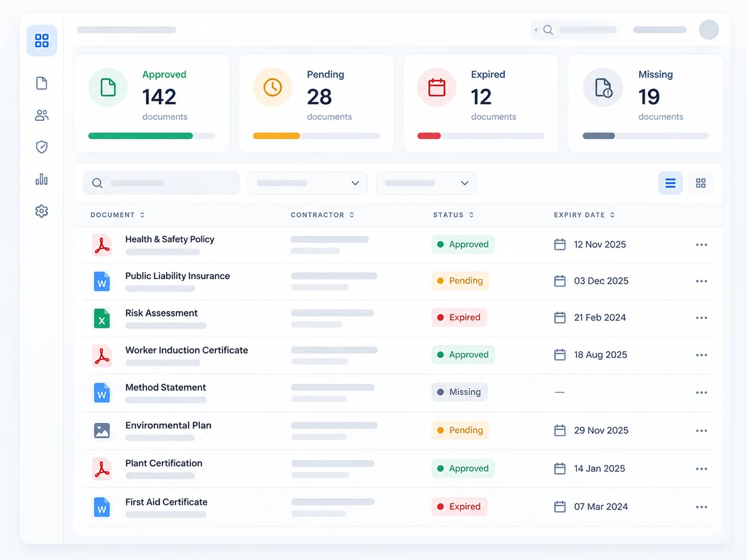Click calendar icon beside 21 Feb 2024

(560, 318)
